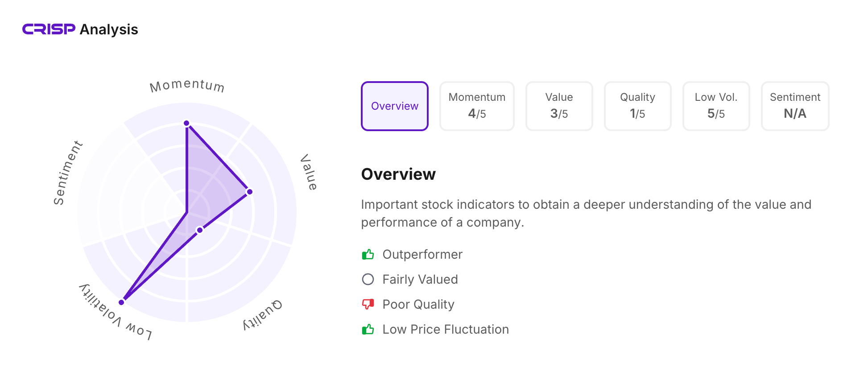Click the Momentum data point on radar chart
The image size is (868, 372).
(187, 123)
